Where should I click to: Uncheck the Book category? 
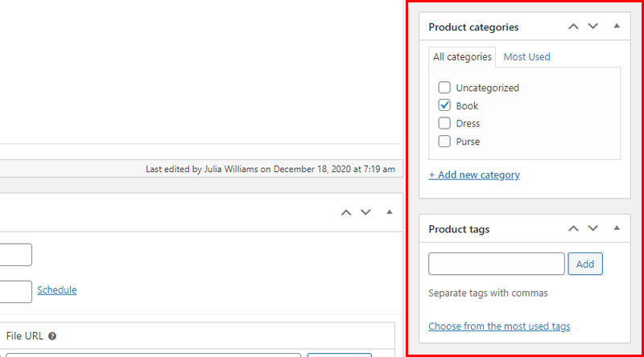coord(444,105)
